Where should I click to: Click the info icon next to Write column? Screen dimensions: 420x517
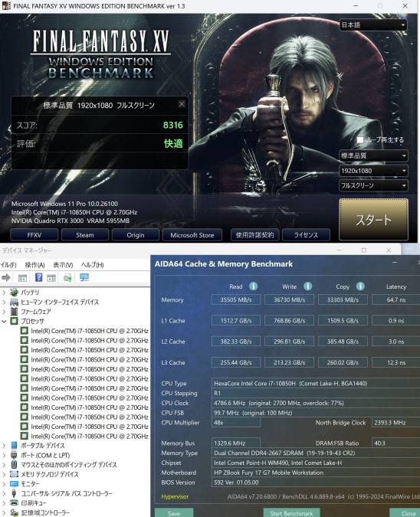tap(308, 286)
